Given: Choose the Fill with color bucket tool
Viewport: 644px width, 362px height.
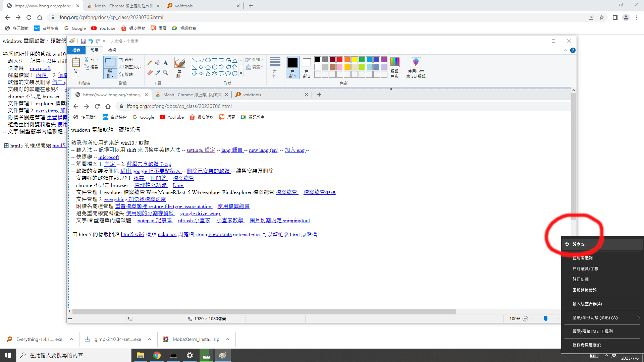Looking at the screenshot, I should pos(158,63).
